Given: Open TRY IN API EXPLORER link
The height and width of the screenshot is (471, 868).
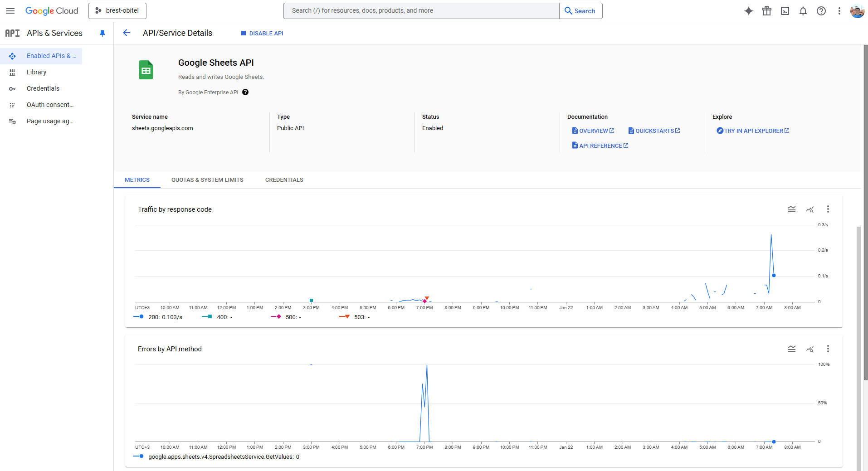Looking at the screenshot, I should [753, 131].
